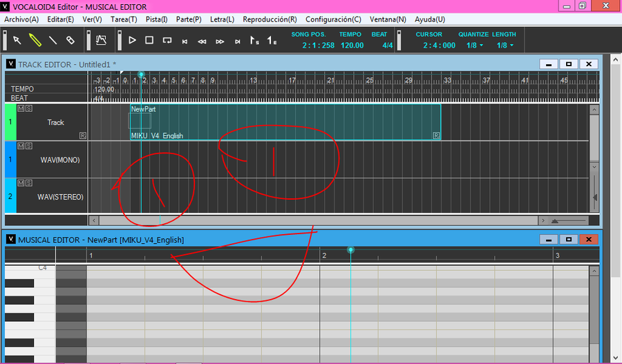The image size is (622, 364).
Task: Click the R icon inside NewPart
Action: pyautogui.click(x=436, y=135)
